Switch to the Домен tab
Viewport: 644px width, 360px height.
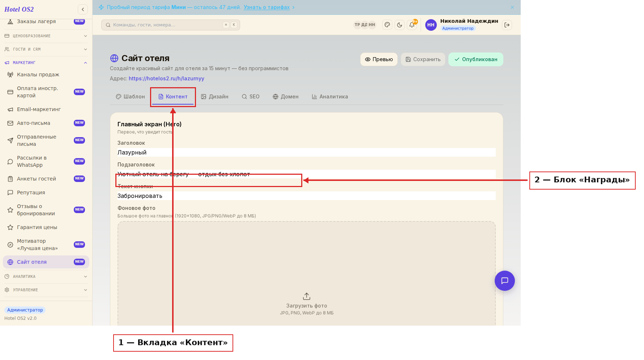286,97
